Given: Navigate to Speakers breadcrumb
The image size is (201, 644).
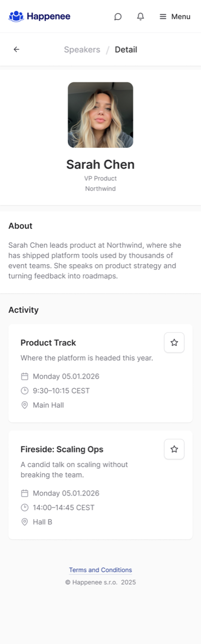Looking at the screenshot, I should [x=82, y=50].
